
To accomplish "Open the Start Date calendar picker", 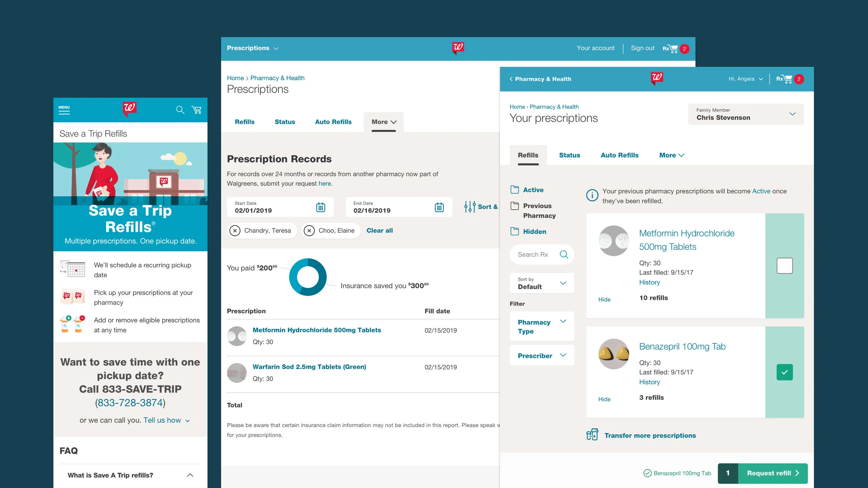I will [320, 207].
